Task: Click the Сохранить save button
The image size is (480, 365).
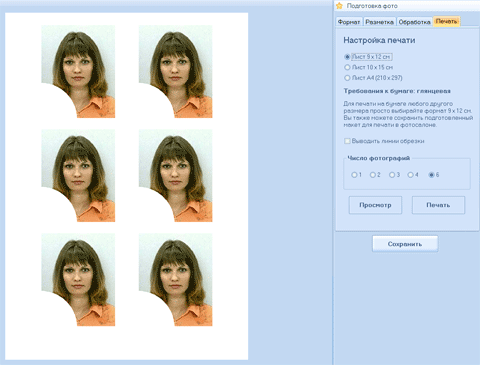Action: pyautogui.click(x=405, y=244)
